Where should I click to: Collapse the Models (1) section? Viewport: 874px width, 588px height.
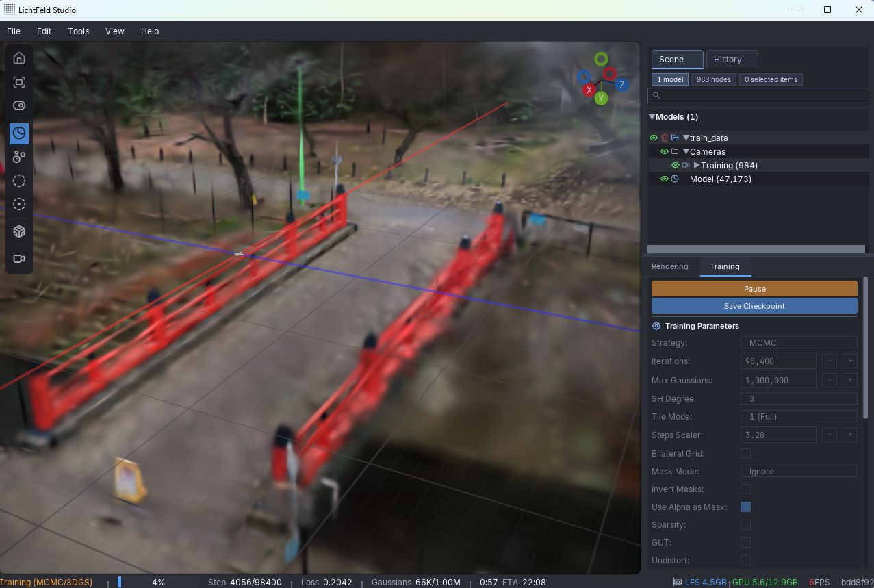[652, 117]
